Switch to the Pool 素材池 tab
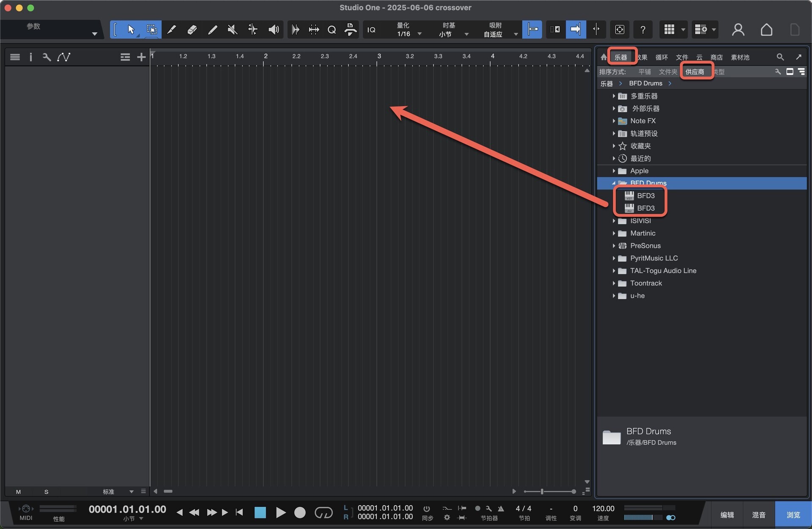 740,57
